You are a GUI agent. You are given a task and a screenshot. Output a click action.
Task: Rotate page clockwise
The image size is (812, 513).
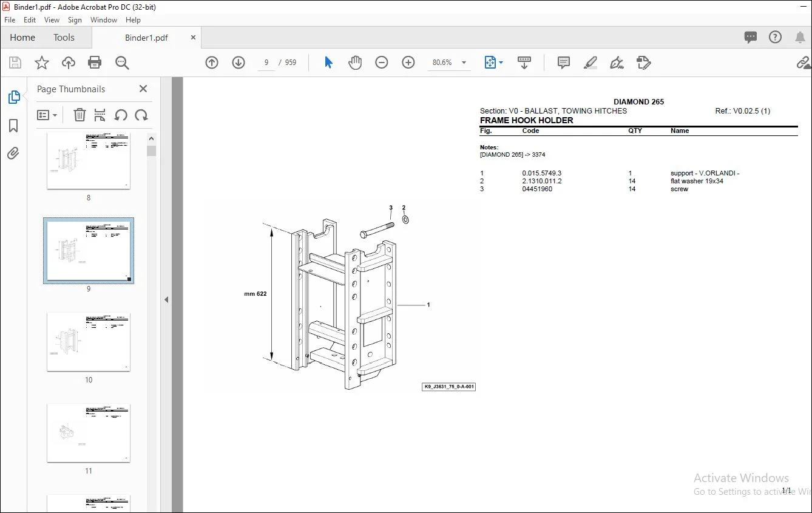(x=141, y=115)
